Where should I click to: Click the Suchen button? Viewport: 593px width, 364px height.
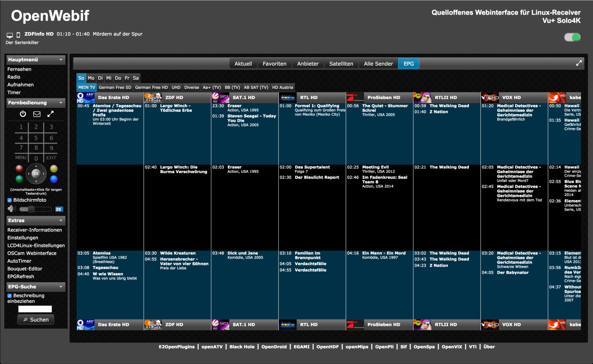click(36, 320)
